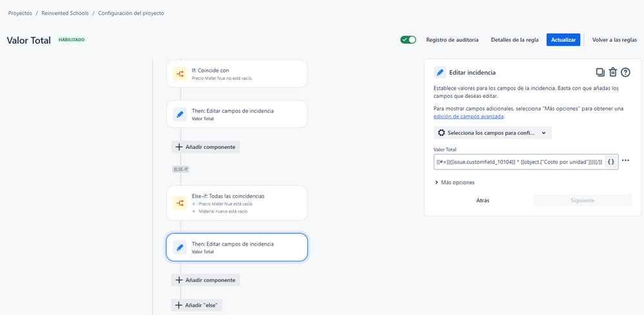Click pencil icon beside Editar incidencia heading
Viewport: 644px width, 315px height.
point(440,72)
